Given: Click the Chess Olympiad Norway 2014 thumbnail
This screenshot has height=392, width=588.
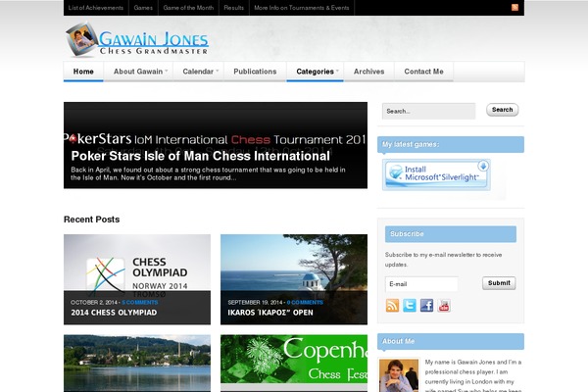Looking at the screenshot, I should 137,263.
